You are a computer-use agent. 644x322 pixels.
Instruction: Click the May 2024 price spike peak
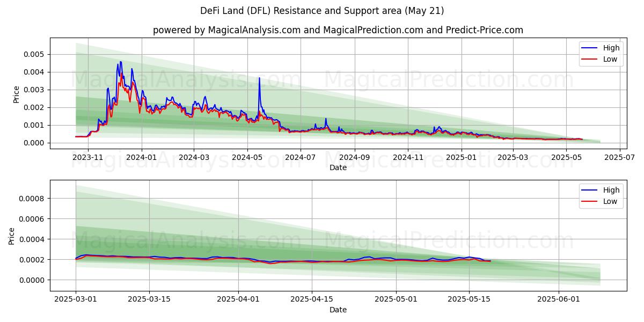tap(259, 78)
